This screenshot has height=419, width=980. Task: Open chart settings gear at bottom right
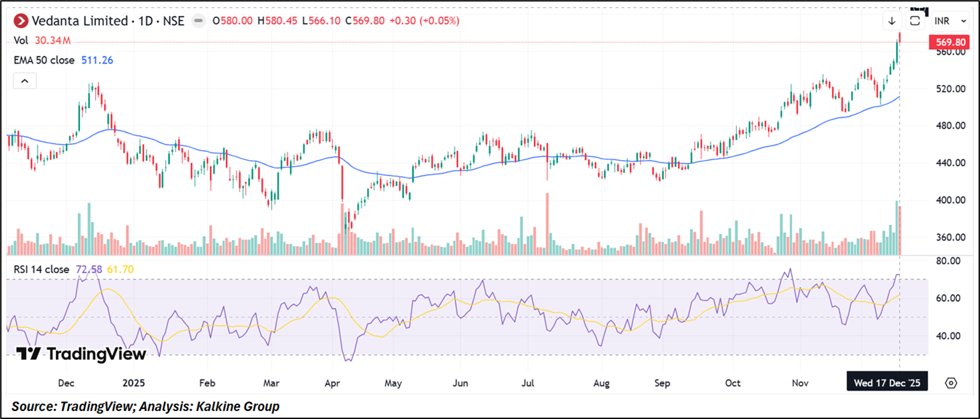[950, 383]
